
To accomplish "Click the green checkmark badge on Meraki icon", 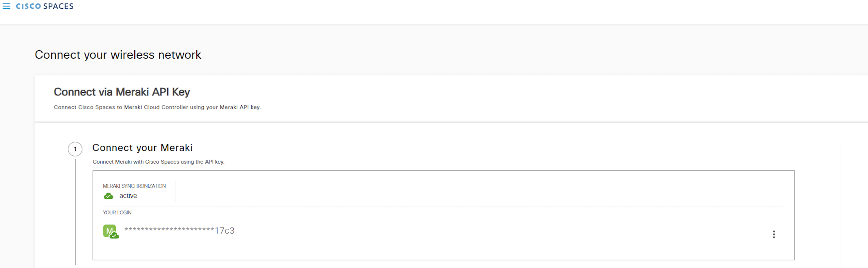I will (x=115, y=236).
